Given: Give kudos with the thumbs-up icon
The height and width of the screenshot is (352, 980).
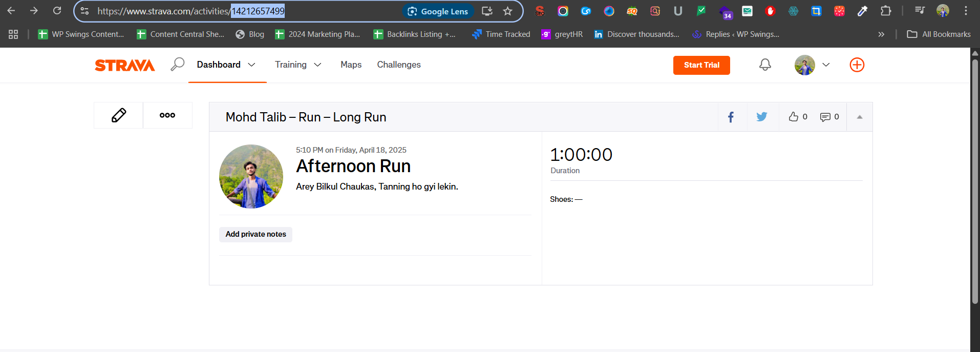Looking at the screenshot, I should 794,117.
